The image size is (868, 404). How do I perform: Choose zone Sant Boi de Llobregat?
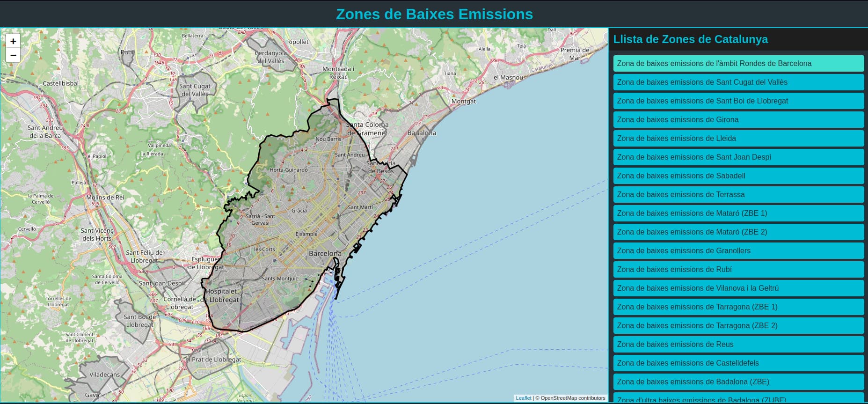coord(738,101)
